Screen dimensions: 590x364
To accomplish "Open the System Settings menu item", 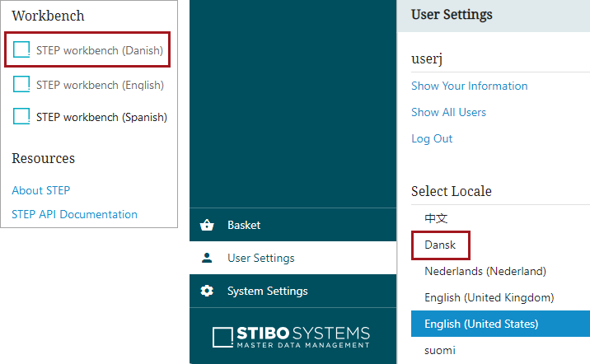I will pyautogui.click(x=267, y=291).
